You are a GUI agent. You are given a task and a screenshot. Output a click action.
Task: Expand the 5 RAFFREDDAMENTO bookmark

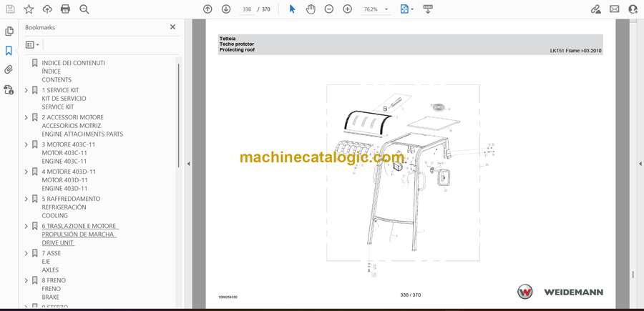[x=26, y=199]
